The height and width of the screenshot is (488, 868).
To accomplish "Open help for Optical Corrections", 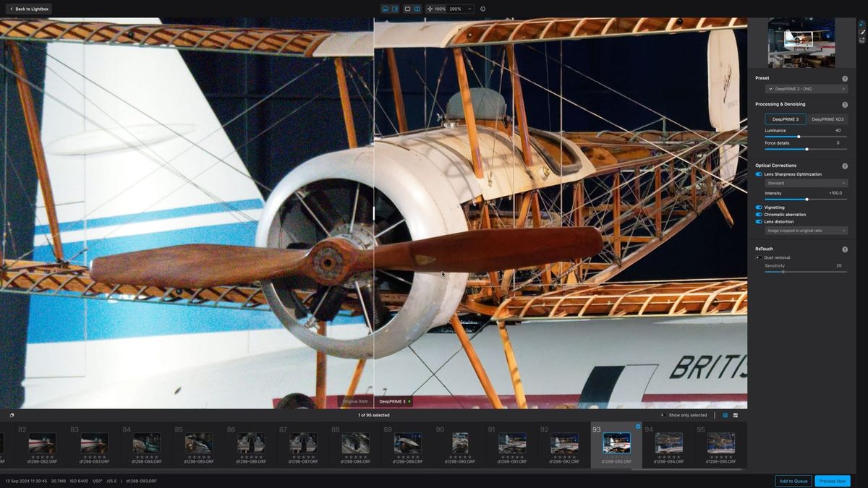I will click(x=845, y=166).
